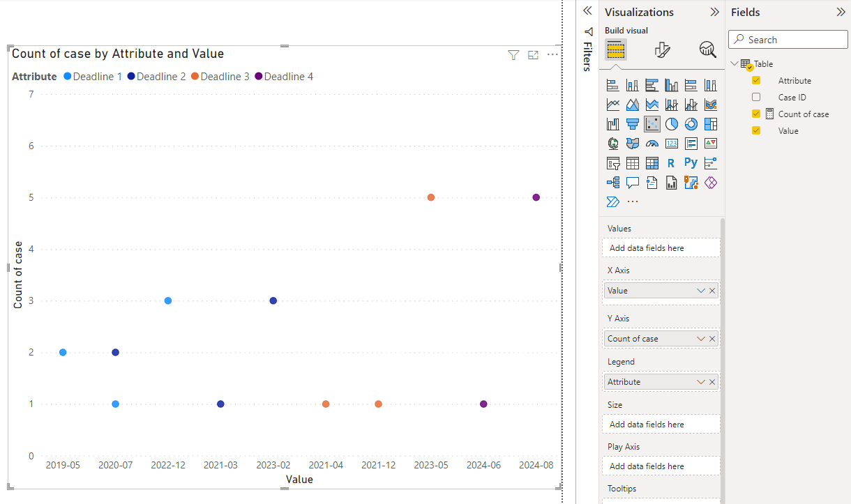This screenshot has width=851, height=504.
Task: Remove Attribute from the Legend well
Action: click(712, 382)
